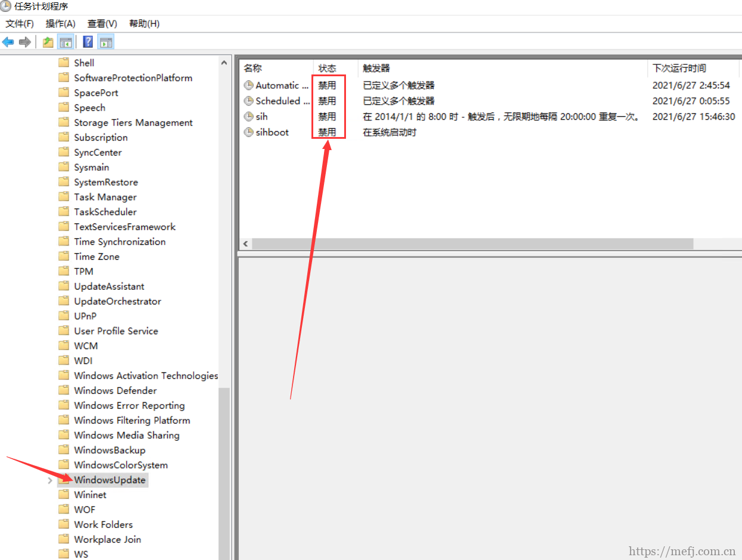This screenshot has width=742, height=560.
Task: Select the Windows Defender folder
Action: [116, 390]
